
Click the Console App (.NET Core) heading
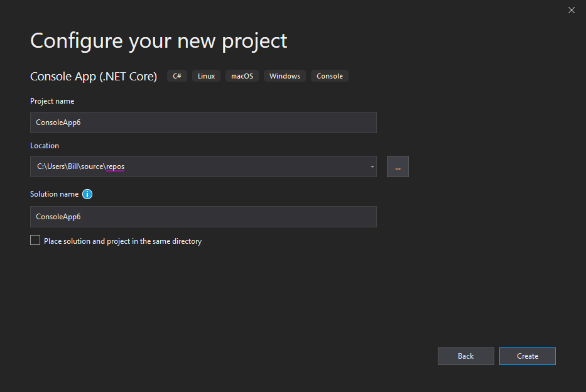[94, 76]
